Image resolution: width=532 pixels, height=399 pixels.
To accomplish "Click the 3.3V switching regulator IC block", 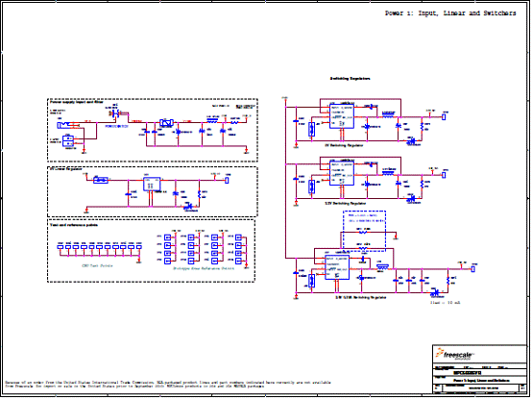I will (x=342, y=174).
